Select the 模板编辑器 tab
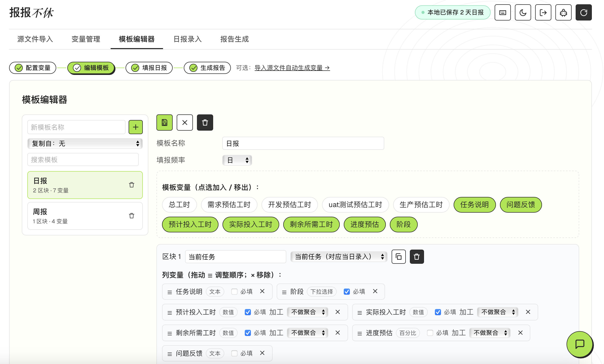Viewport: 604px width, 364px height. tap(137, 39)
